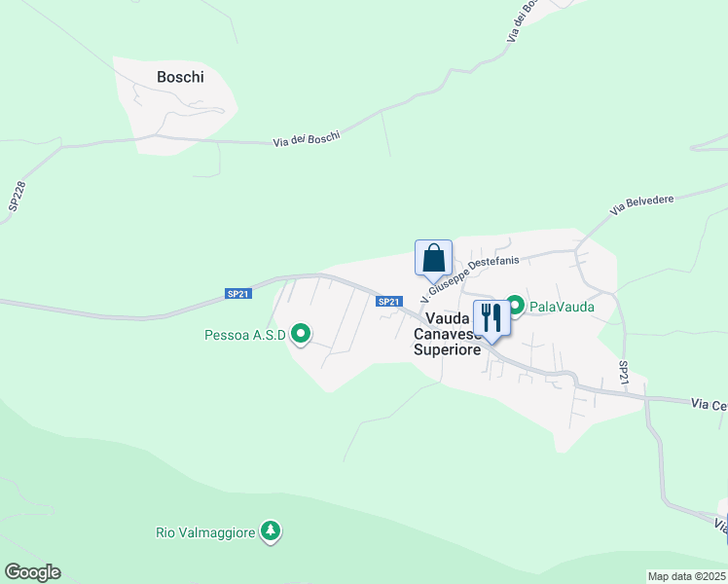This screenshot has height=584, width=728.
Task: Open the Google logo link
Action: (x=32, y=572)
